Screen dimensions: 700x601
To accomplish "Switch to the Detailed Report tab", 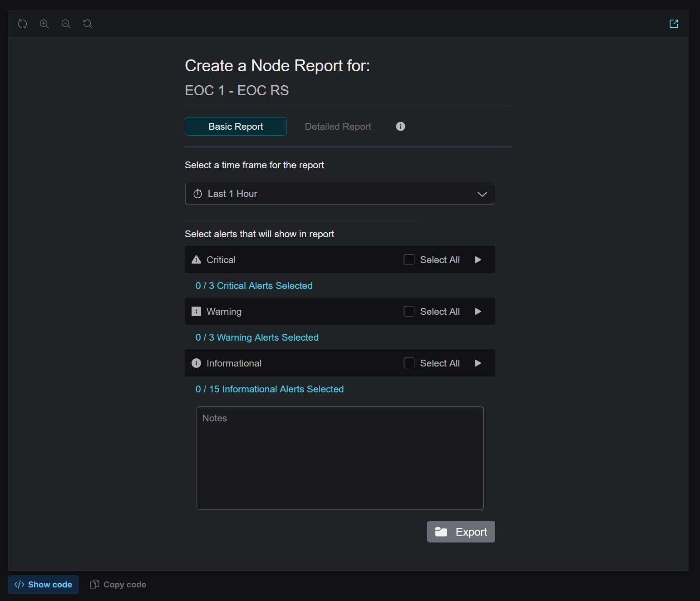I will pos(338,127).
